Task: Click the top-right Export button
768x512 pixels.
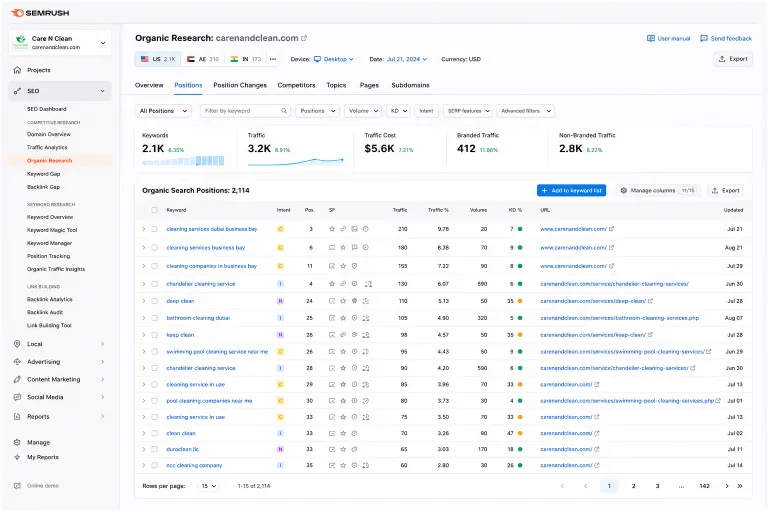Action: [733, 59]
